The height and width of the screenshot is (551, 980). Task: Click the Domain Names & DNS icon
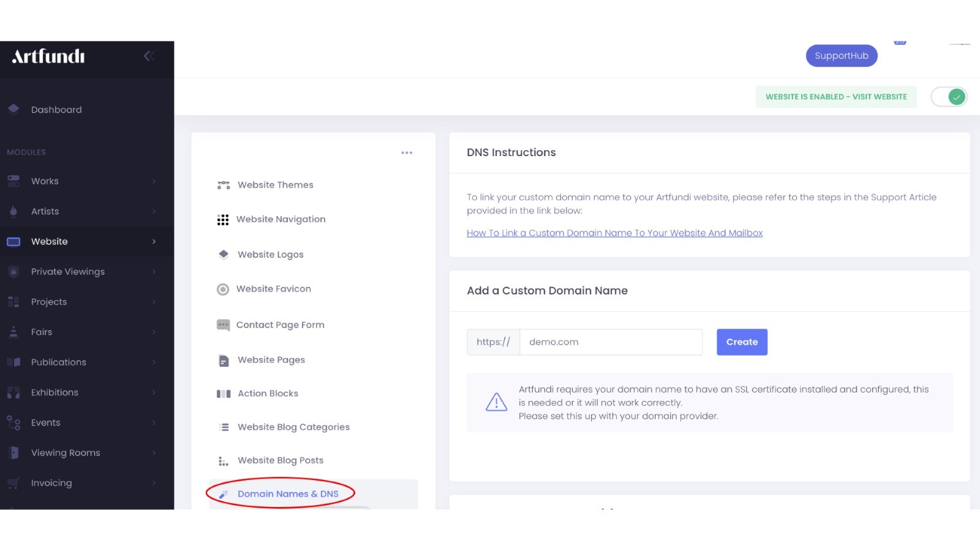point(224,494)
